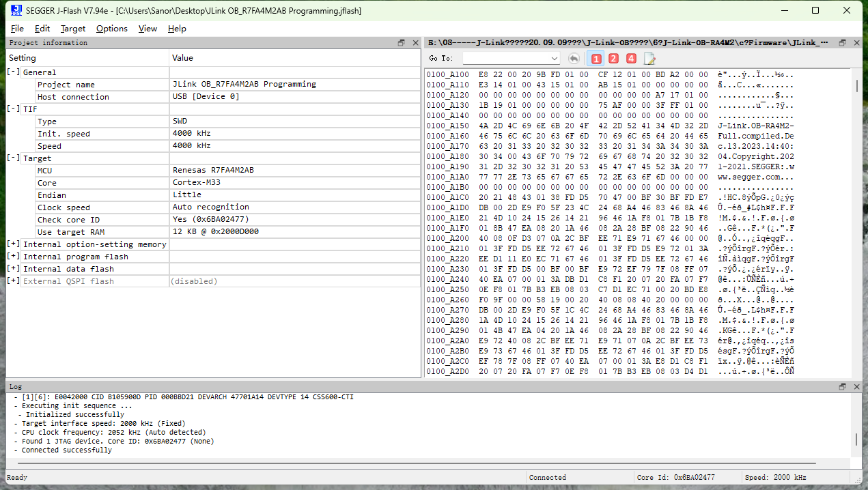This screenshot has height=490, width=868.
Task: Open the File menu
Action: click(17, 29)
